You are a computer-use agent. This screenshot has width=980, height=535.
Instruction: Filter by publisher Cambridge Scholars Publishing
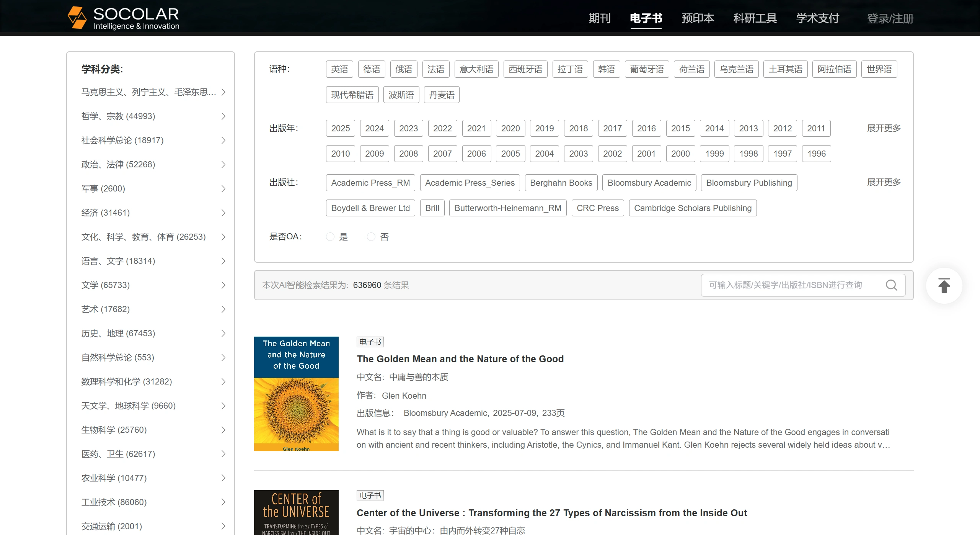[x=693, y=208]
